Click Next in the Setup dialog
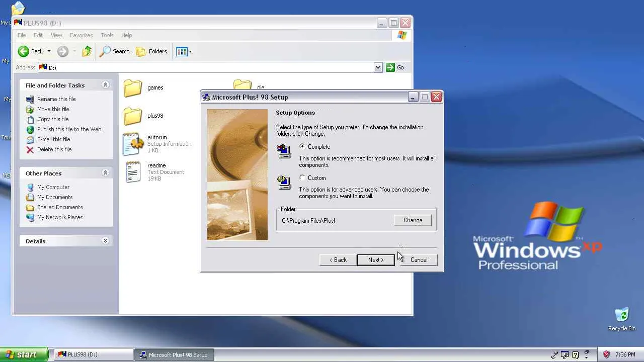644x362 pixels. click(x=376, y=260)
